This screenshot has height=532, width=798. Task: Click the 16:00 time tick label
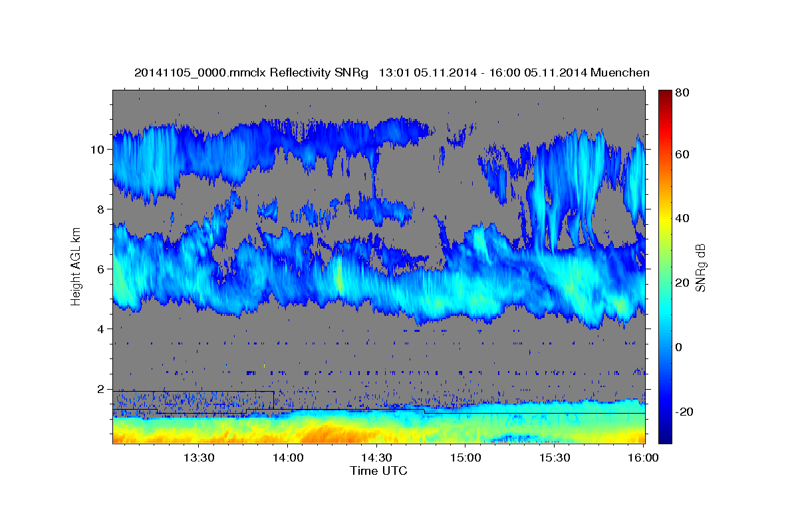tap(642, 458)
